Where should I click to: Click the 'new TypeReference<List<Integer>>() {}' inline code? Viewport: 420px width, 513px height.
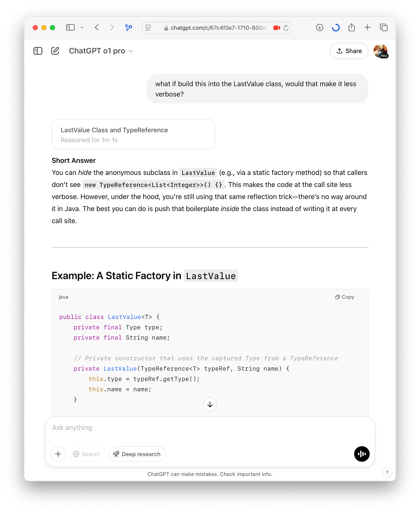tap(153, 185)
